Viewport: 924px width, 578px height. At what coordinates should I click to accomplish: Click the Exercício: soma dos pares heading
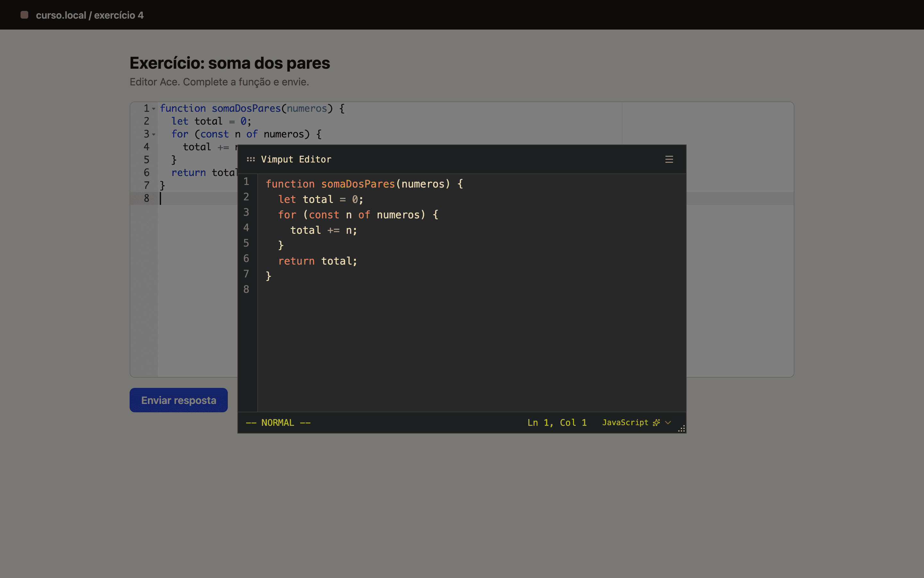point(230,63)
